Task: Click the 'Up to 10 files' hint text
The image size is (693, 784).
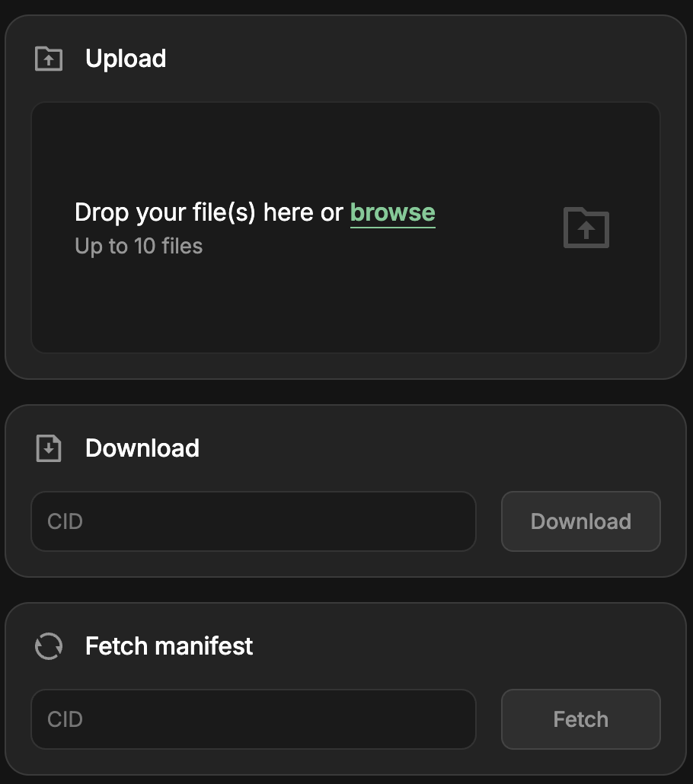Action: (x=138, y=246)
